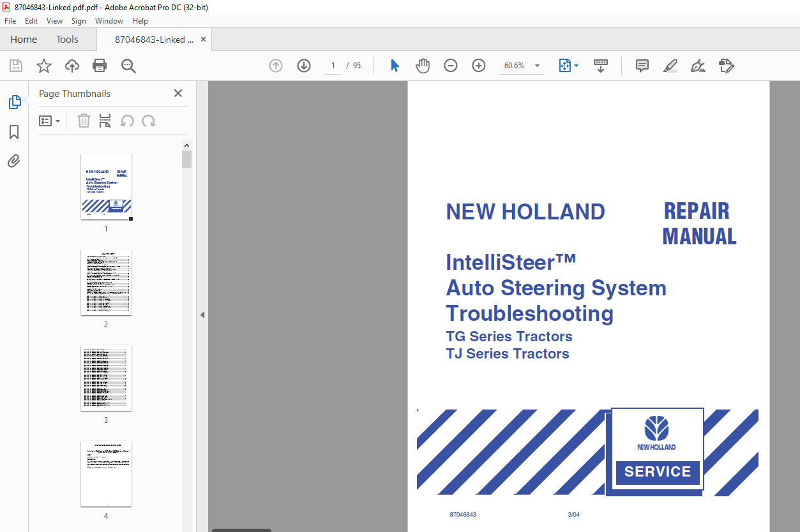Image resolution: width=800 pixels, height=532 pixels.
Task: Select the Highlight text pen
Action: 670,66
